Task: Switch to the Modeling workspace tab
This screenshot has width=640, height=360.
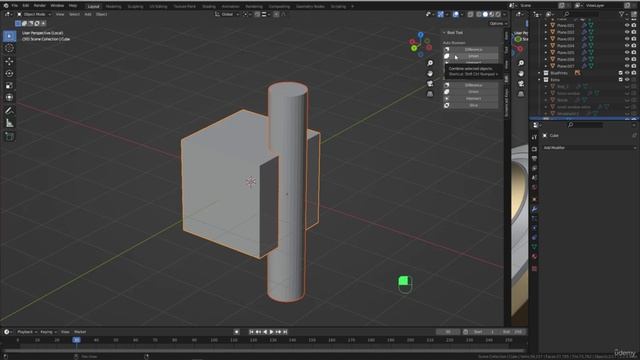Action: point(113,7)
